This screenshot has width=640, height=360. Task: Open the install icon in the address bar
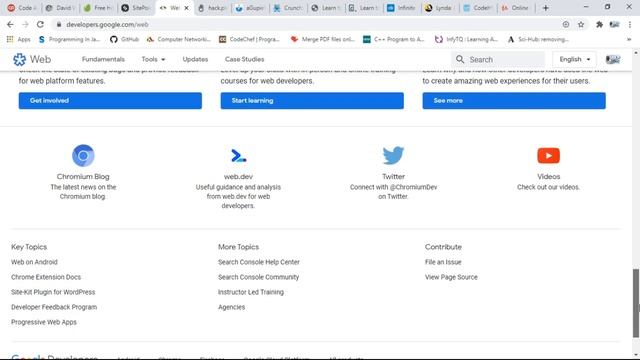[x=566, y=24]
